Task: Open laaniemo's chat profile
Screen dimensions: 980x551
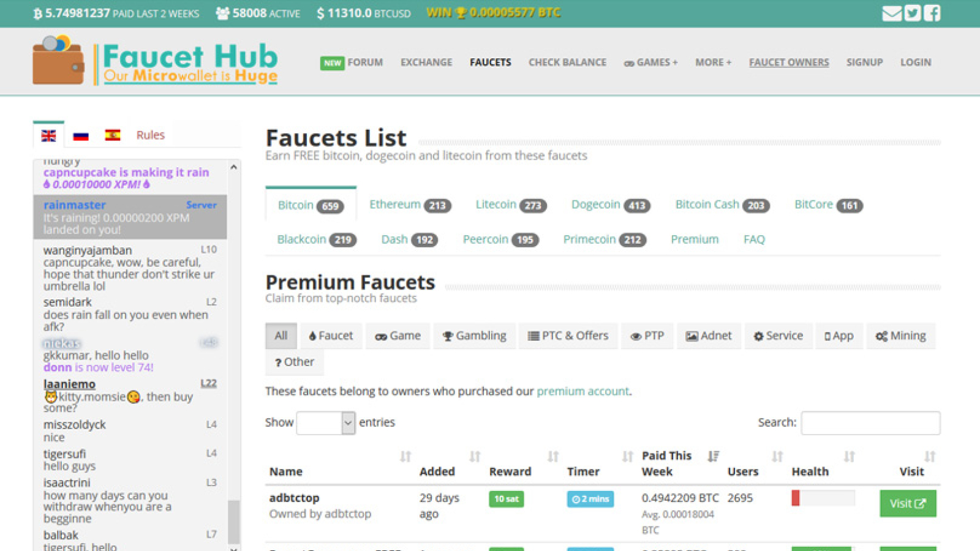Action: (69, 384)
